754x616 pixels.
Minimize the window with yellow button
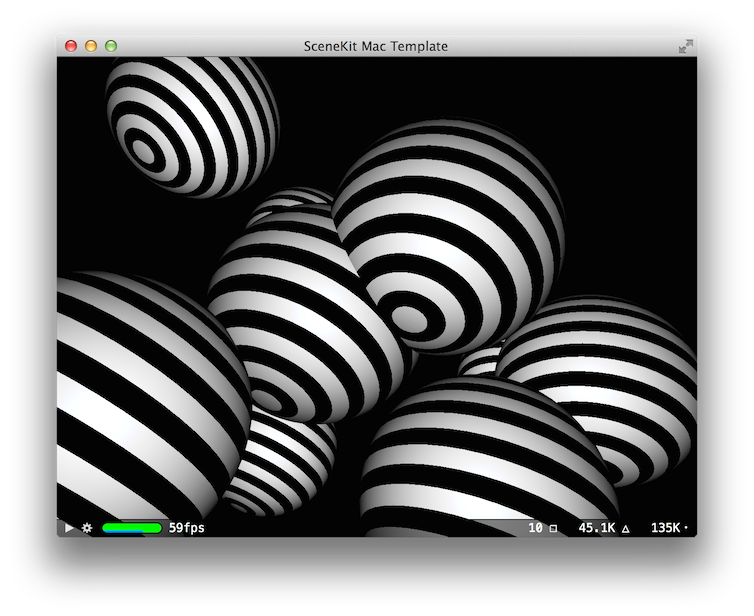(91, 46)
